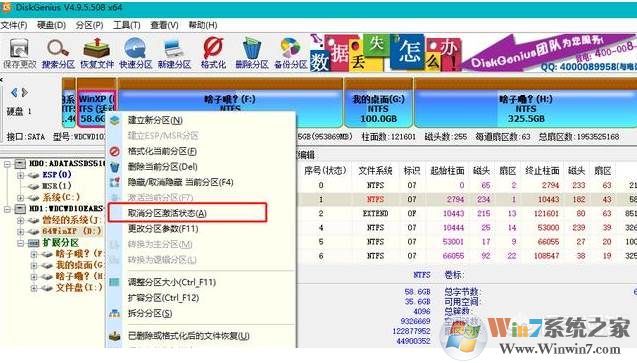This screenshot has height=363, width=637.
Task: Click the red prohibition icon beside 格式化当前分区(F)
Action: click(x=115, y=151)
